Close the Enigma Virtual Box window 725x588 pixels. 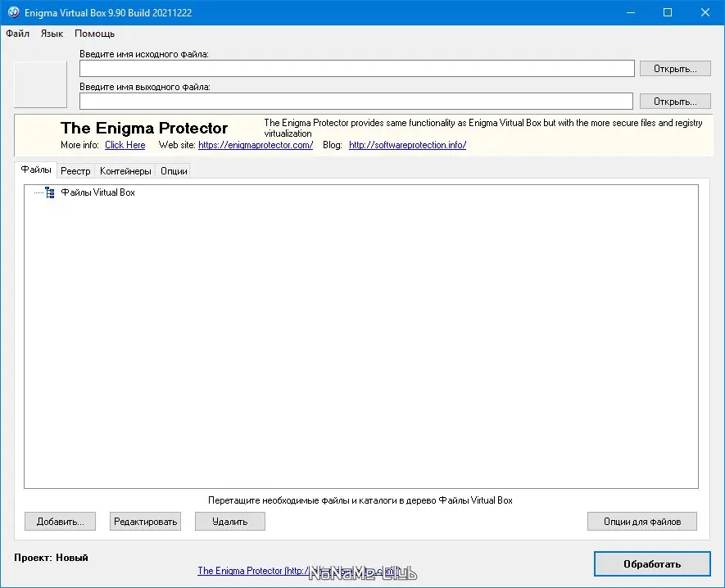[705, 12]
